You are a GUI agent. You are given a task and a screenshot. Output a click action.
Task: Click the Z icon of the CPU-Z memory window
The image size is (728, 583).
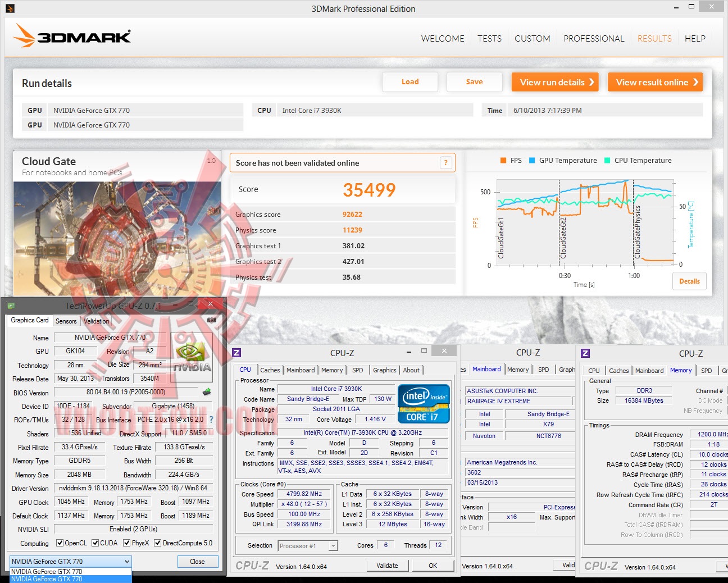pyautogui.click(x=585, y=353)
